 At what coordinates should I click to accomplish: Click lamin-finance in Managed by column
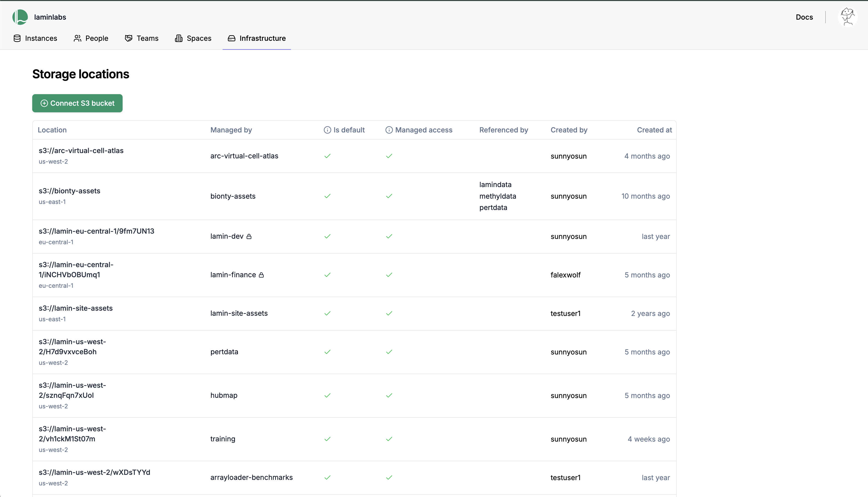click(x=233, y=275)
